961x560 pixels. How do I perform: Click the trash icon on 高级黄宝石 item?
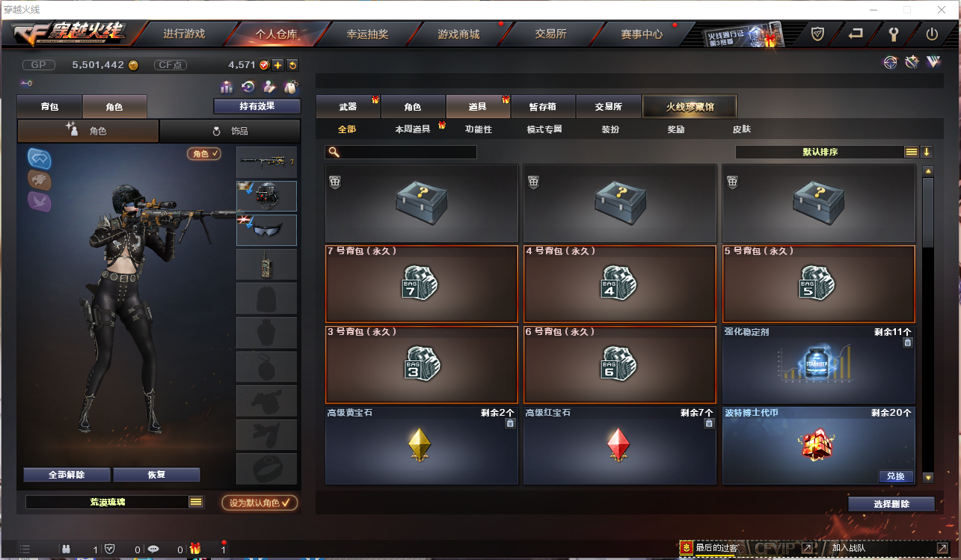point(510,423)
